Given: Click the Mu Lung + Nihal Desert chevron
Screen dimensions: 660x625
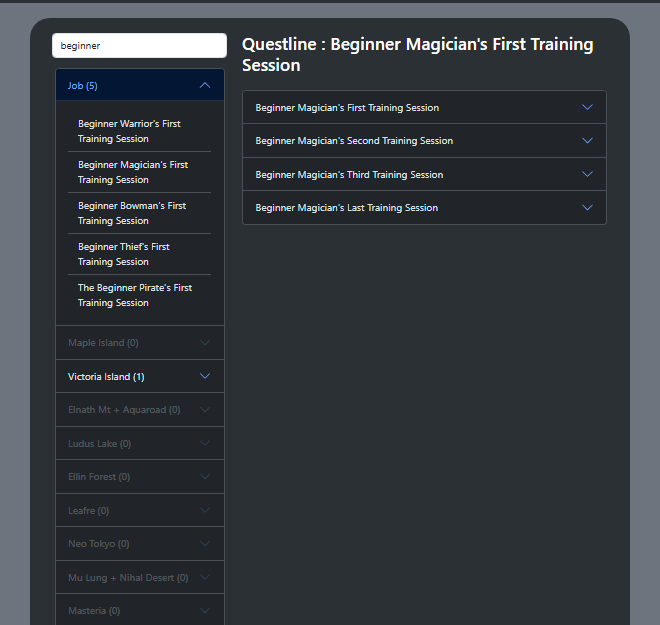Looking at the screenshot, I should pyautogui.click(x=205, y=577).
